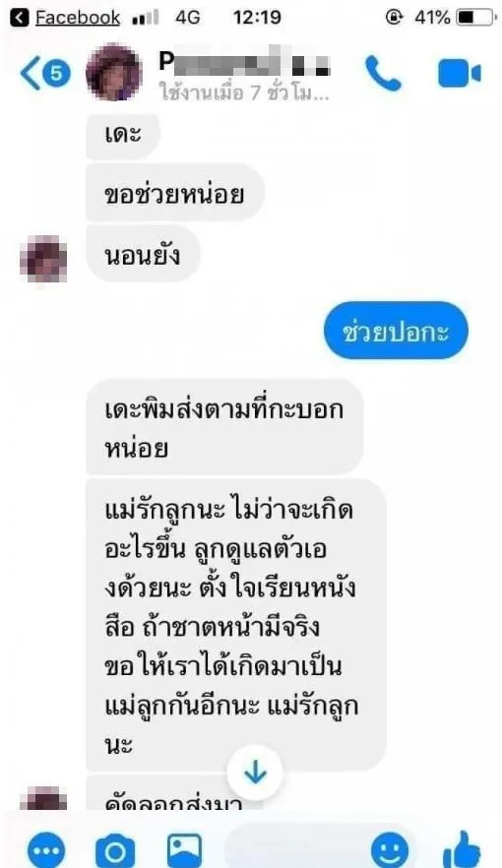This screenshot has height=868, width=502.
Task: Open the contact's profile picture in header
Action: click(x=114, y=73)
